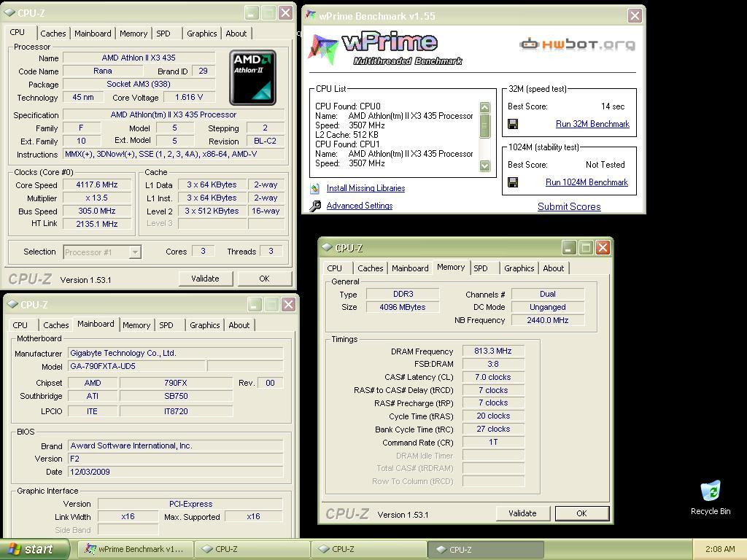Viewport: 747px width, 560px height.
Task: Click the Advanced Settings wrench icon
Action: 315,206
